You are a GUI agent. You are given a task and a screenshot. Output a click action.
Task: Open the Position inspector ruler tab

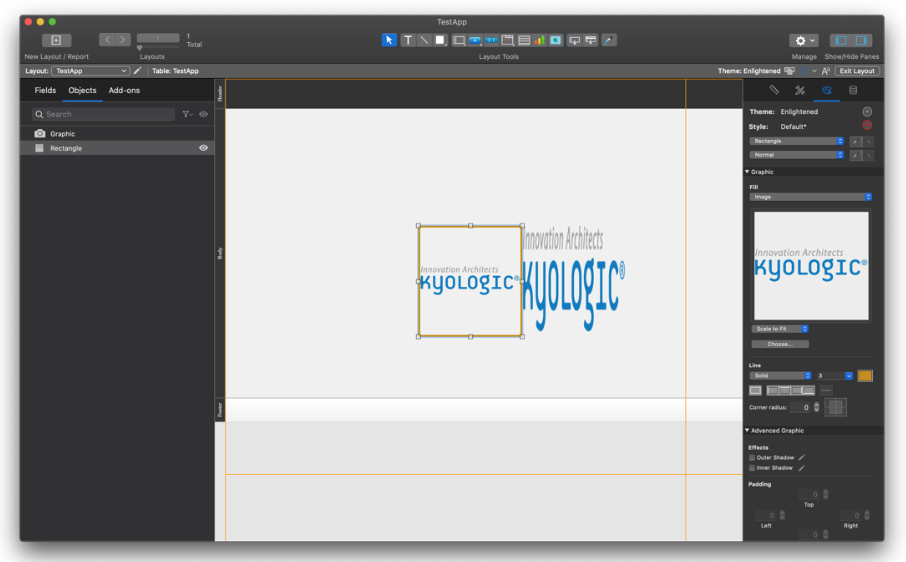[x=774, y=90]
